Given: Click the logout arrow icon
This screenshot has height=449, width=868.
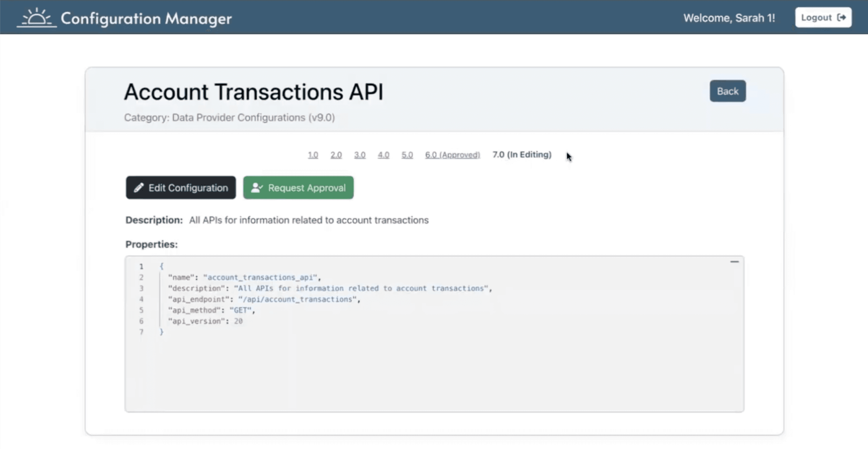Looking at the screenshot, I should (843, 17).
